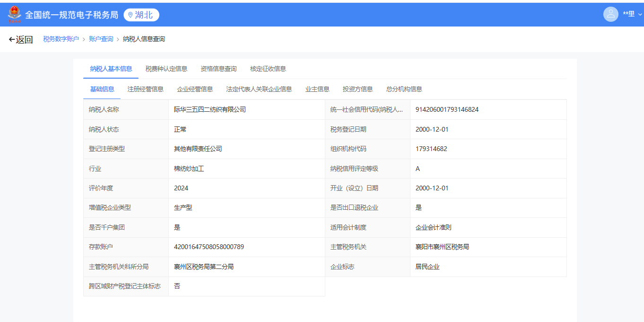644x322 pixels.
Task: Click the user avatar icon
Action: [610, 14]
